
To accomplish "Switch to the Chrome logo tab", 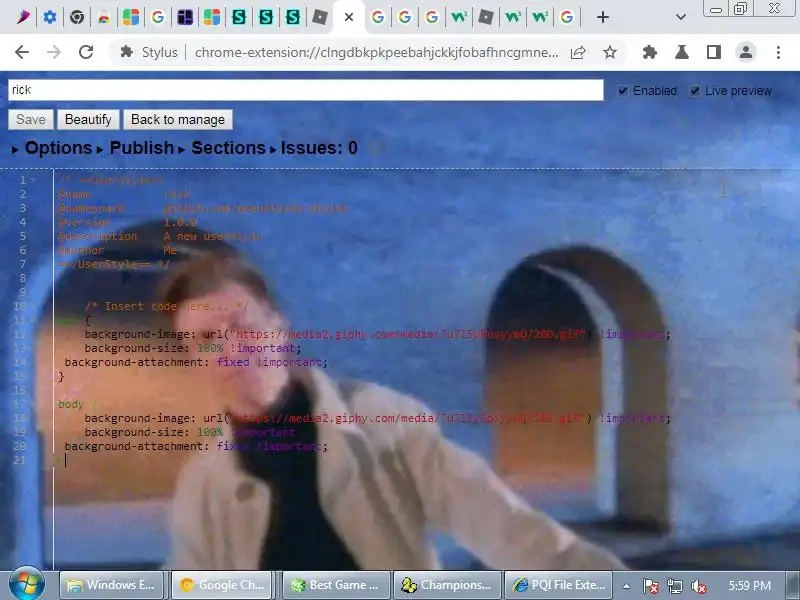I will pos(77,17).
